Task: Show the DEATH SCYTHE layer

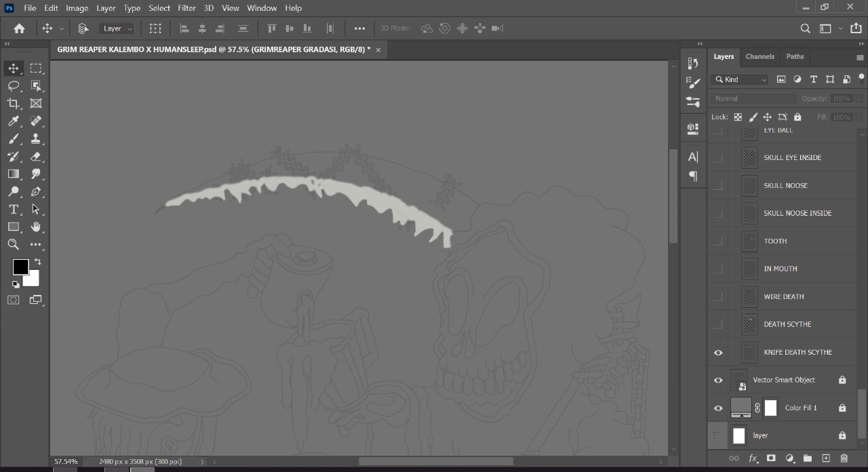Action: point(718,324)
